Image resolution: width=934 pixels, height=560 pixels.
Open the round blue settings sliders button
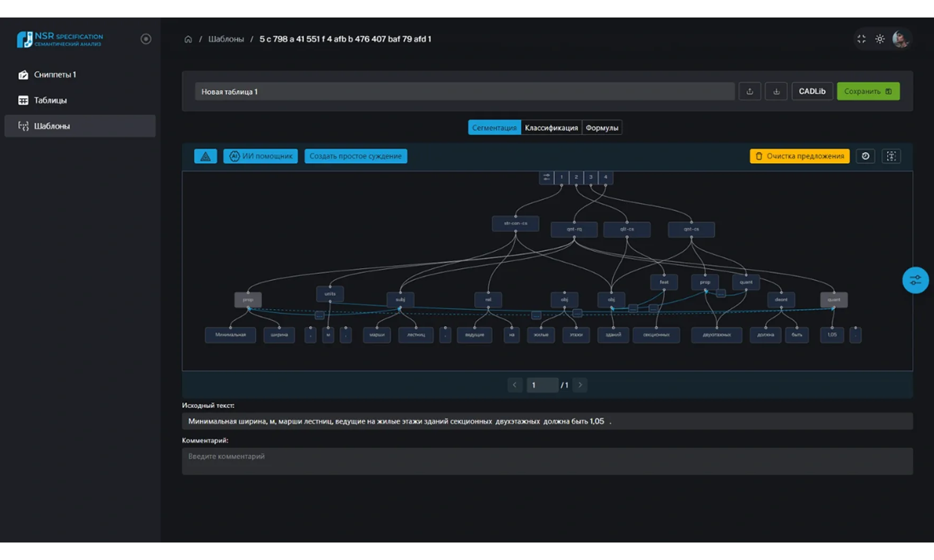[915, 281]
